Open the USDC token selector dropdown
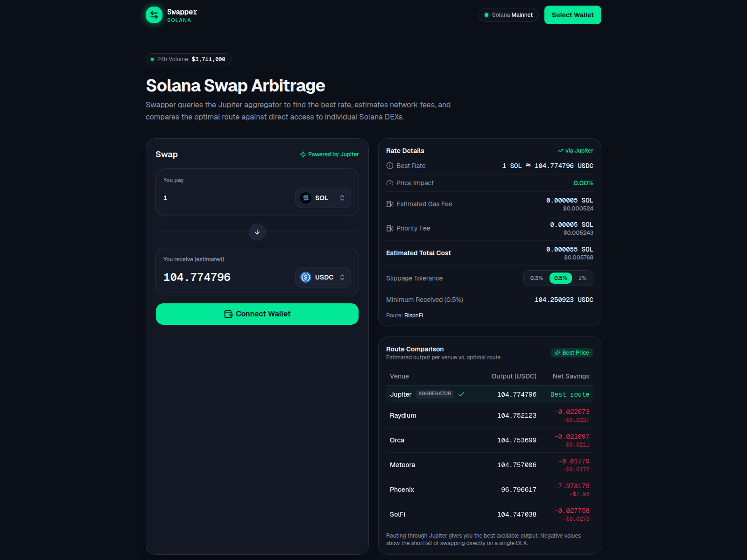747x560 pixels. pos(323,277)
